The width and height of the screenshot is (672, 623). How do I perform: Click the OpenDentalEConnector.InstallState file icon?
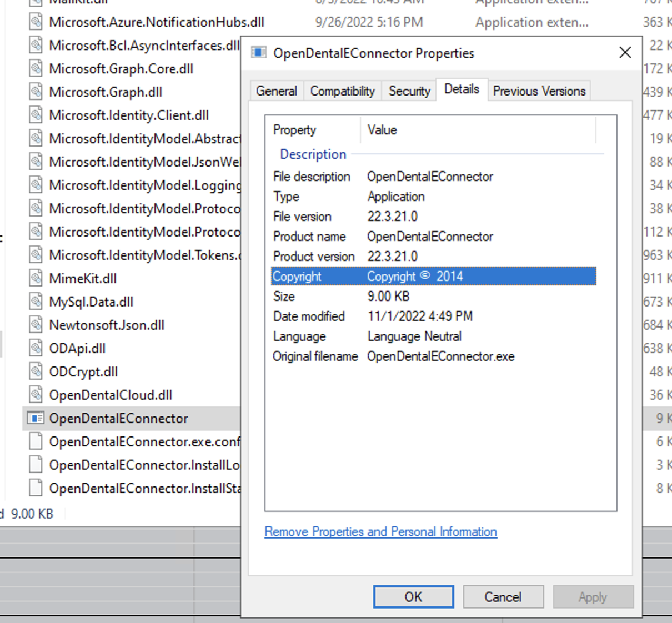tap(36, 489)
